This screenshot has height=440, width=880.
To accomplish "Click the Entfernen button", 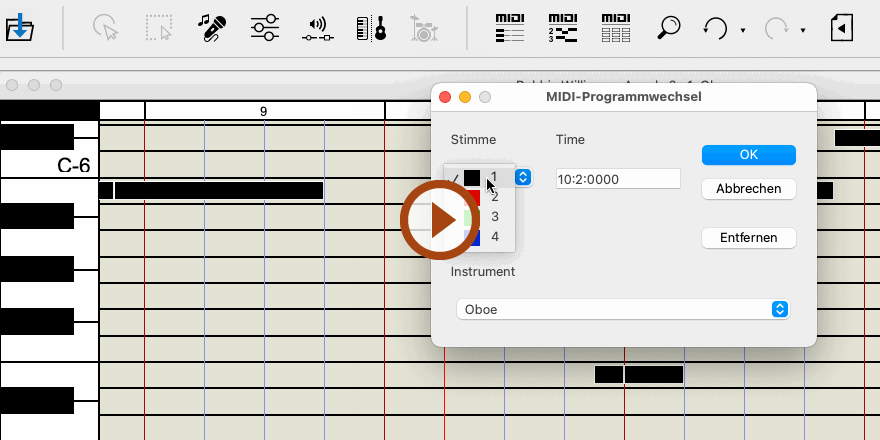I will coord(748,238).
